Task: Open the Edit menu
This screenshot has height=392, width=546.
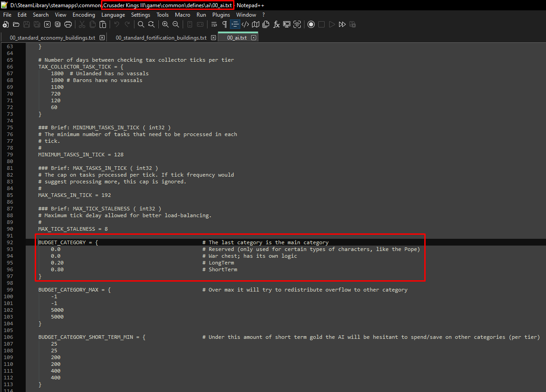Action: click(22, 15)
